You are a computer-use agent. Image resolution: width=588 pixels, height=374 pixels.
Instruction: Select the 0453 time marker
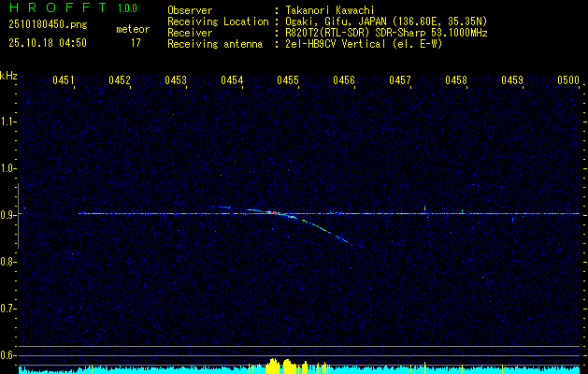tap(176, 80)
